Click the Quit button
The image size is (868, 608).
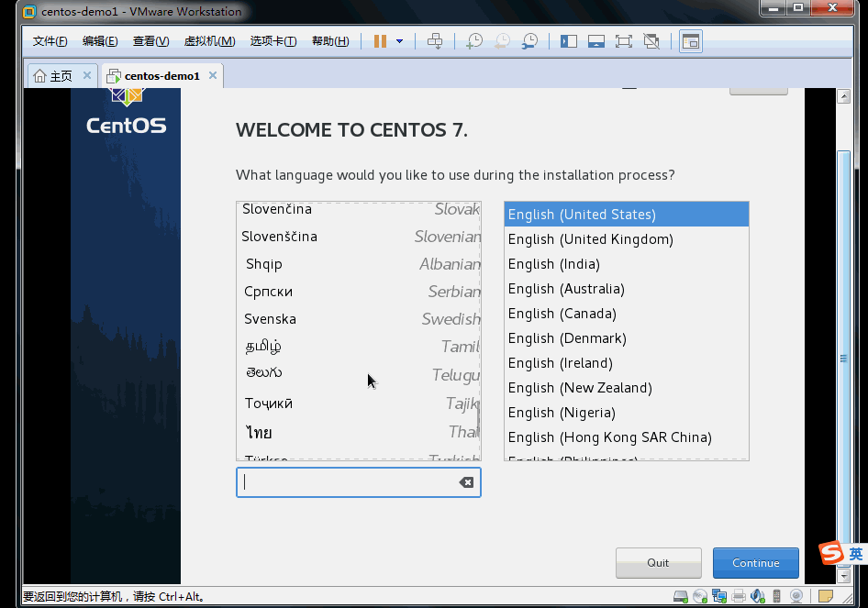[658, 563]
